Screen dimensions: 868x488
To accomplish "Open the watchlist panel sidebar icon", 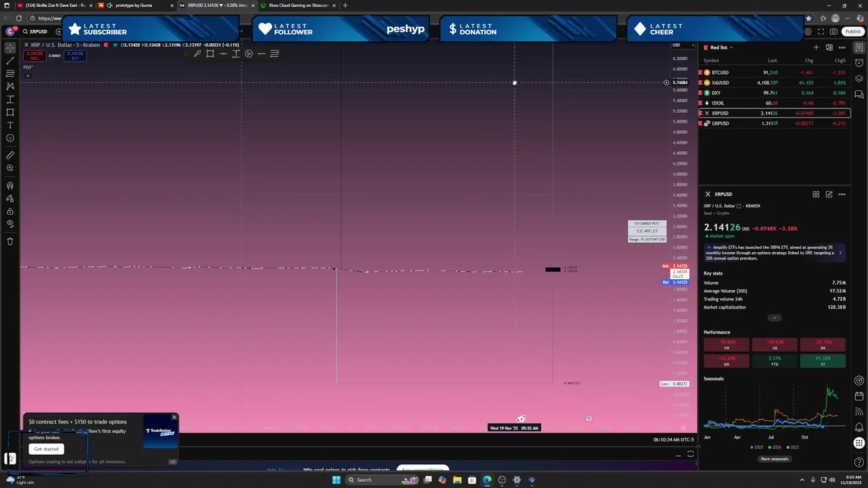I will click(859, 47).
